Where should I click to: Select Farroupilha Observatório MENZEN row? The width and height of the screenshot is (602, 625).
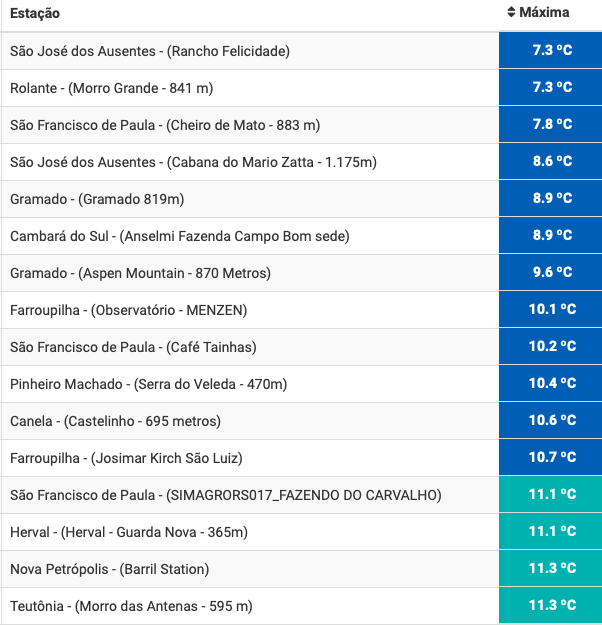point(301,310)
